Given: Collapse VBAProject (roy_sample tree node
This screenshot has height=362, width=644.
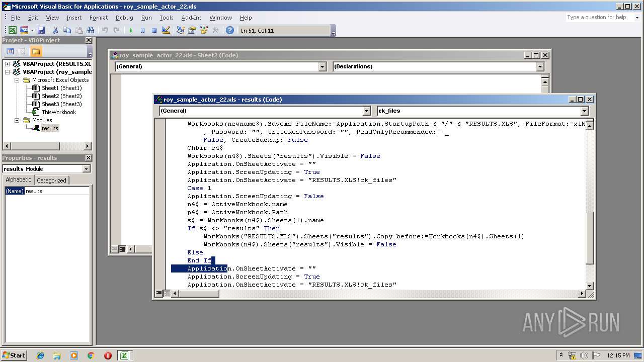Looking at the screenshot, I should pyautogui.click(x=8, y=72).
